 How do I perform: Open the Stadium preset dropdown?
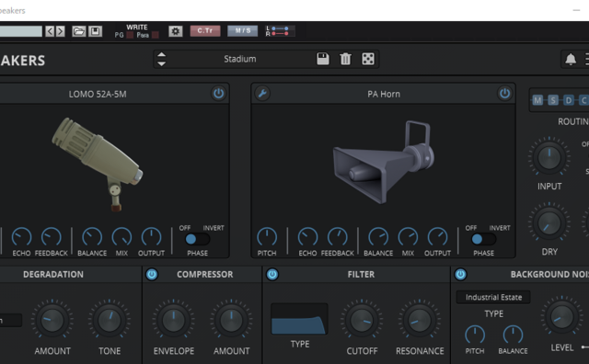240,59
